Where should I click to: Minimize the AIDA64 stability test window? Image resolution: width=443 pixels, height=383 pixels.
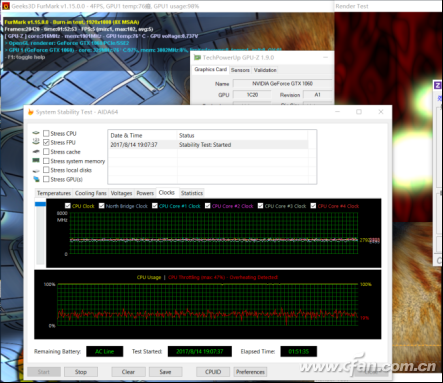337,112
